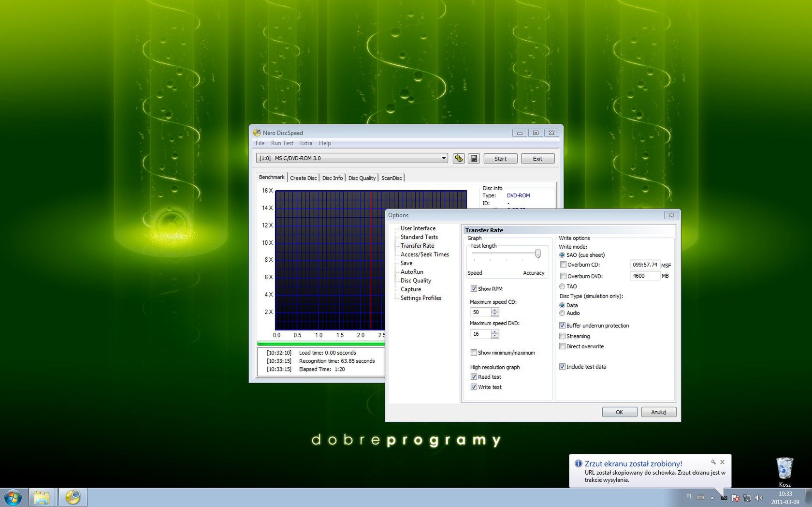Click the Nero DiscSpeed title bar icon

pyautogui.click(x=257, y=133)
